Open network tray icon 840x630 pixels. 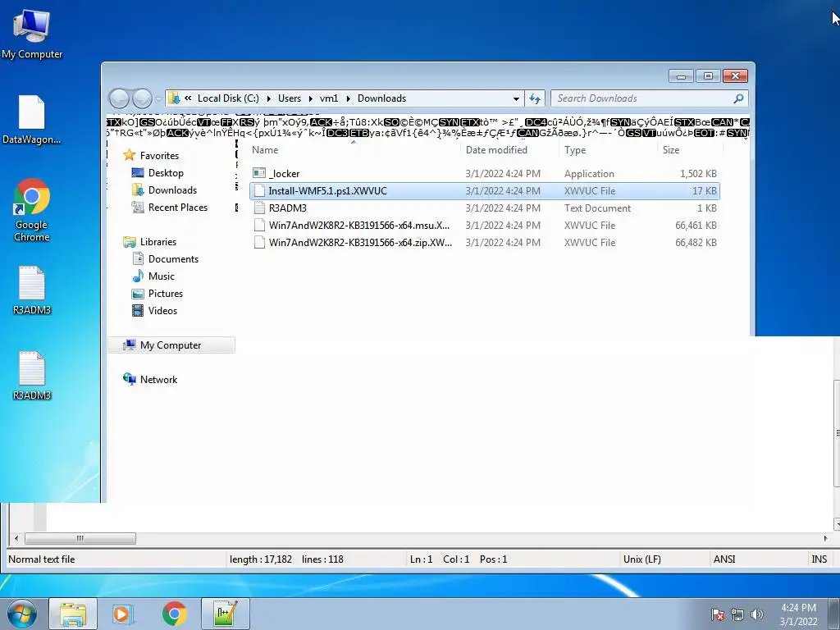737,614
